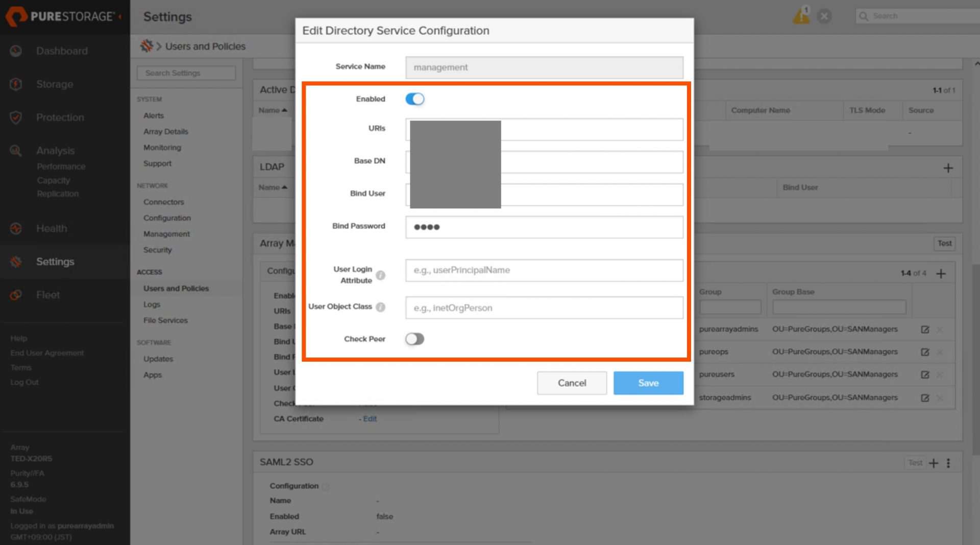Click the Fleet icon in sidebar
Image resolution: width=980 pixels, height=545 pixels.
tap(16, 295)
